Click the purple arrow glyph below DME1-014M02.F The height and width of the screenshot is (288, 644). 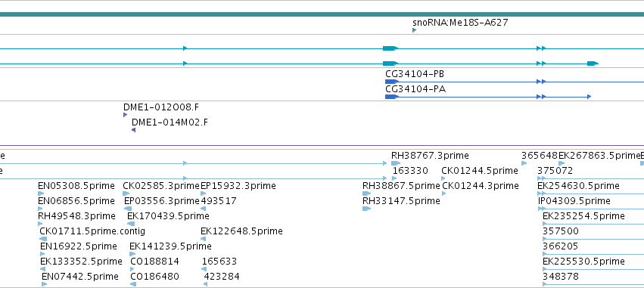[133, 130]
